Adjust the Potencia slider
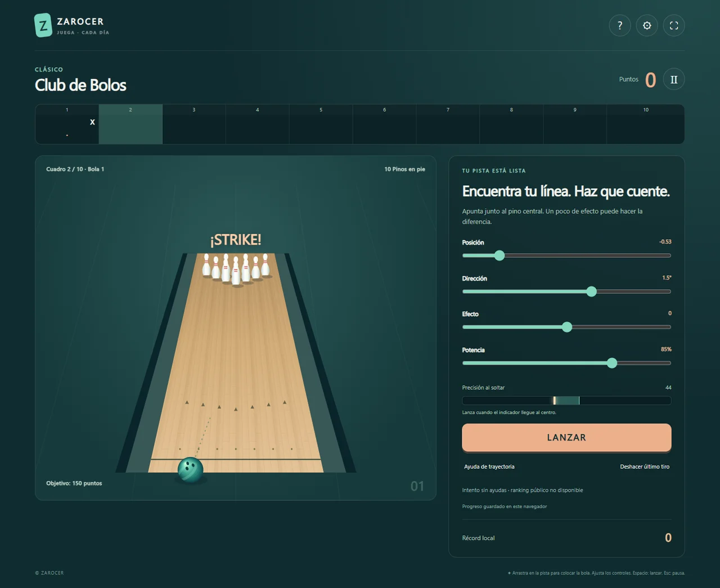Viewport: 720px width, 588px height. (566, 363)
